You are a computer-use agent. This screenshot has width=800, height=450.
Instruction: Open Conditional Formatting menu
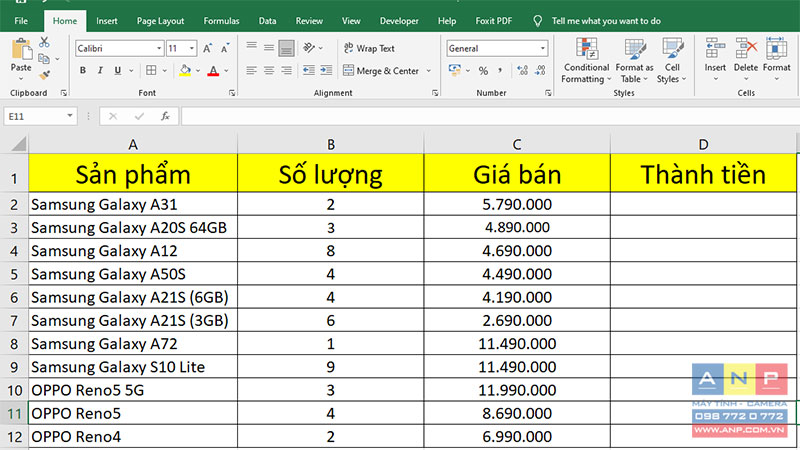(x=586, y=60)
